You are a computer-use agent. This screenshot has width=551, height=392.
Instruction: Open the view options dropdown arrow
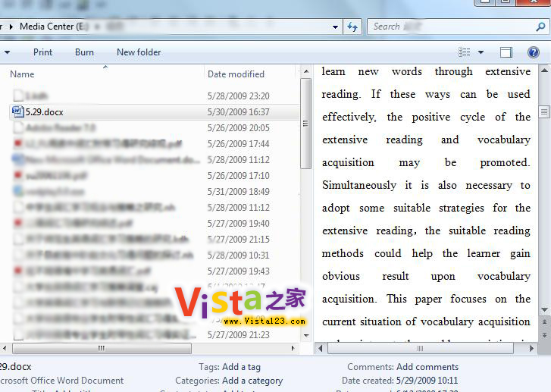(x=481, y=52)
